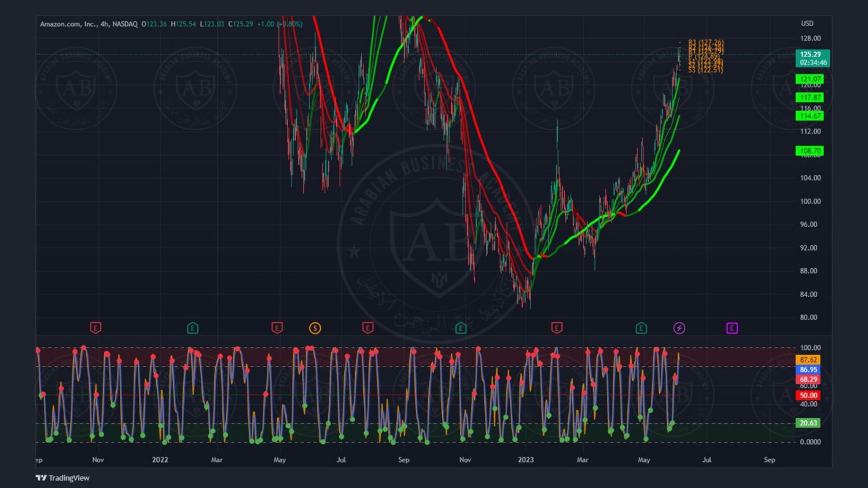Click the purple lightning event marker

coord(679,328)
